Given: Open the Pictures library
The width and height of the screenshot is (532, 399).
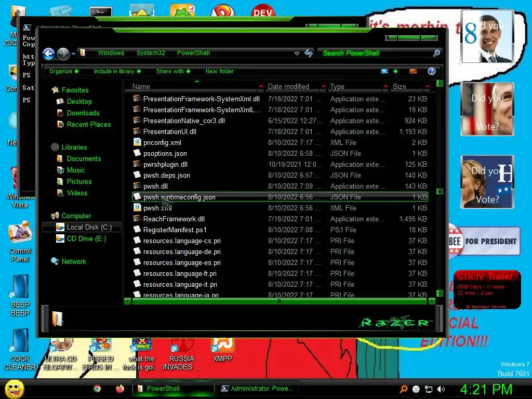Looking at the screenshot, I should click(x=79, y=181).
